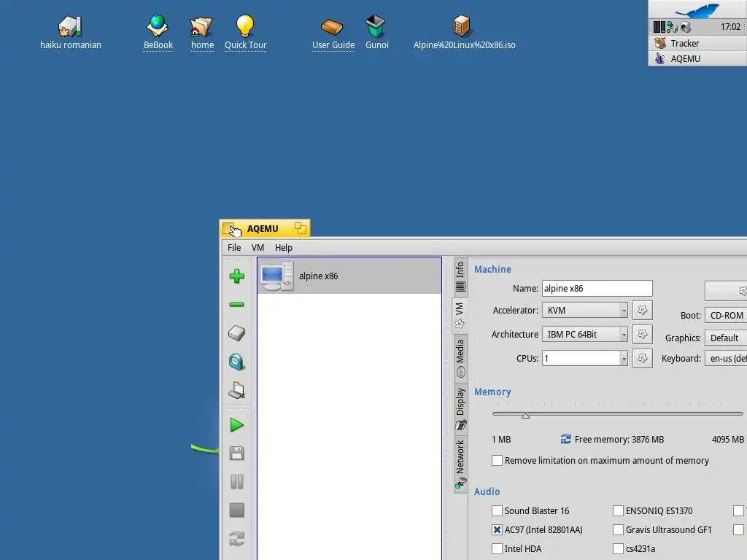Launch the Quick Tour desktop icon

click(245, 33)
